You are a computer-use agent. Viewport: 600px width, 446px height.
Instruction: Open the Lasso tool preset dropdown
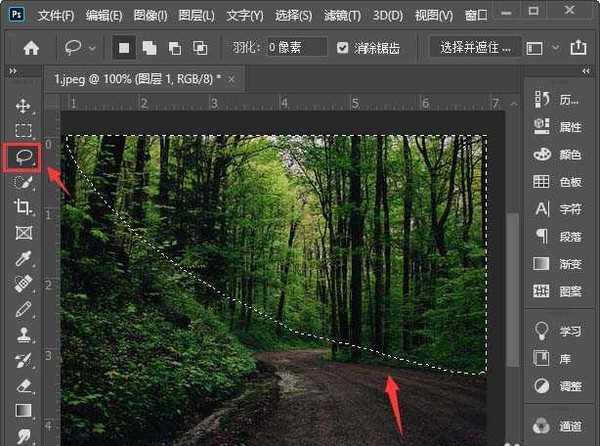click(82, 47)
